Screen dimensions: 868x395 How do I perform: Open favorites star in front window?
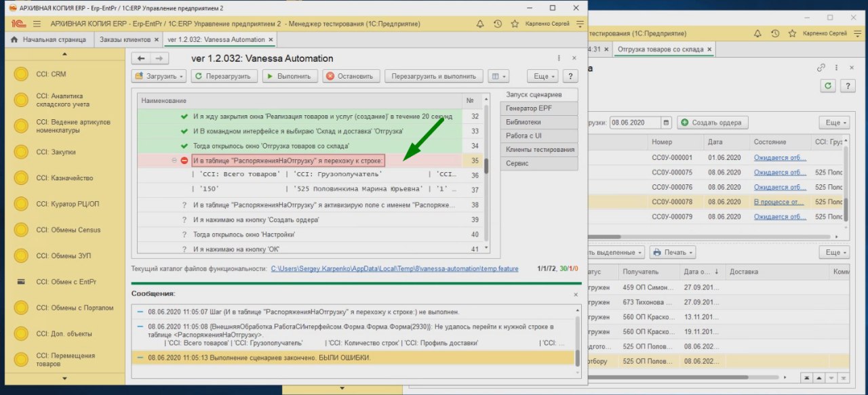coord(515,24)
